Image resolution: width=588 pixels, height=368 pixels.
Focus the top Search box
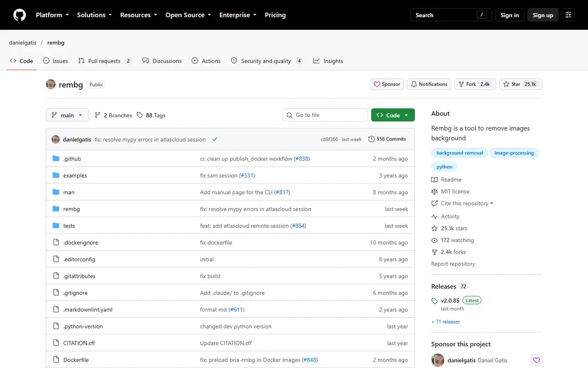pos(451,15)
